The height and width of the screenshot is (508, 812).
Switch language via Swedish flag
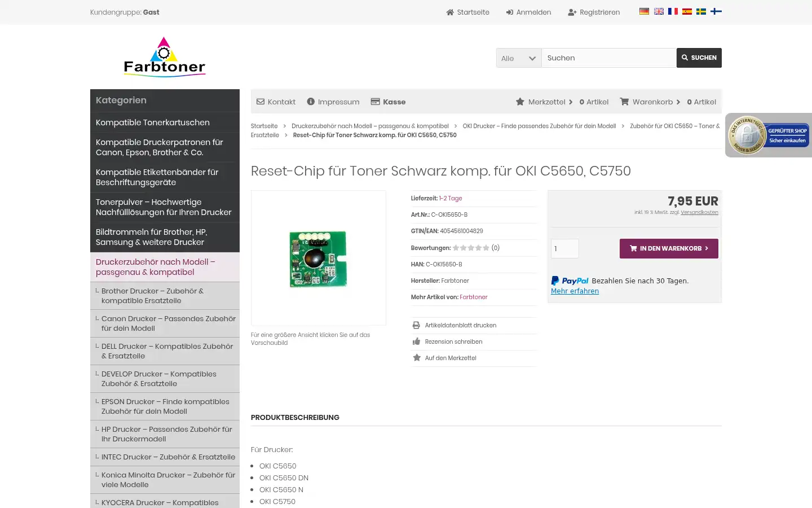[701, 11]
